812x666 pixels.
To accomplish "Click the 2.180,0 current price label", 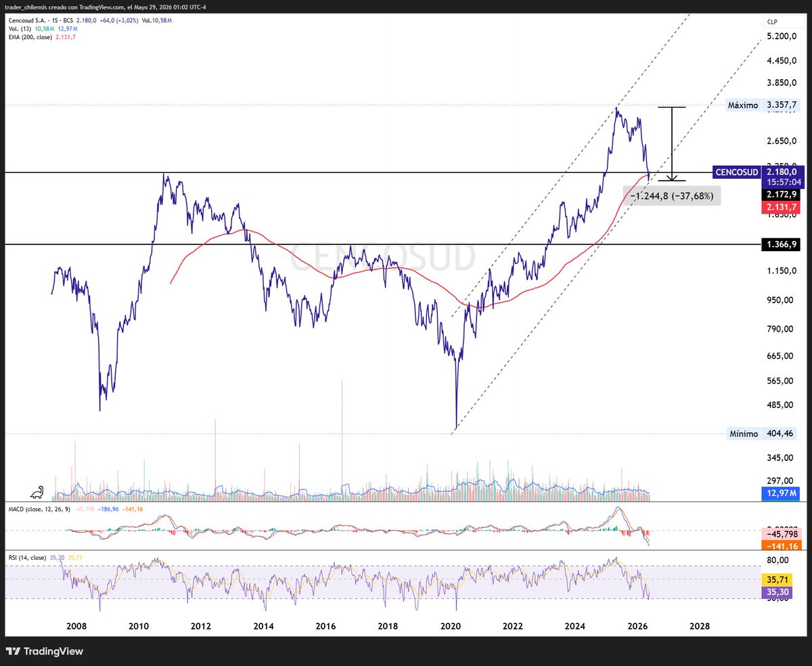I will 783,173.
